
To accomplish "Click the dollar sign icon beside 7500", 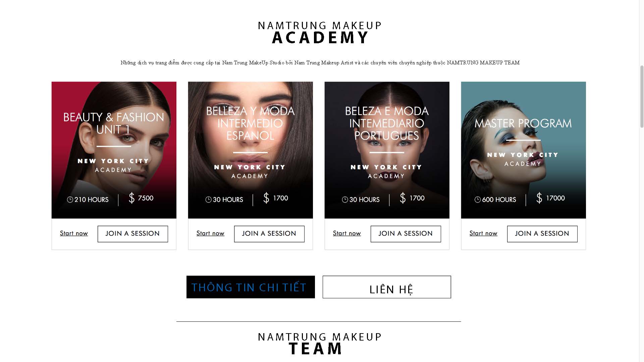I will coord(132,198).
